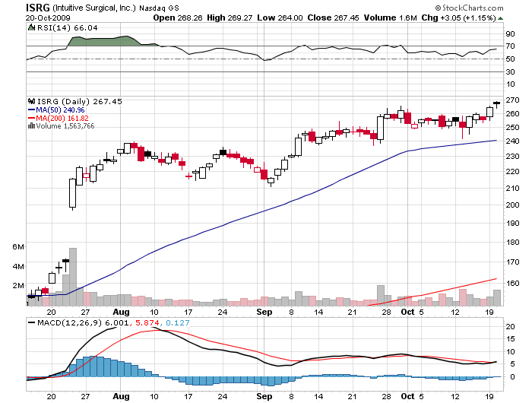Click the Aug label on the MACD axis
Image resolution: width=532 pixels, height=403 pixels.
click(121, 396)
